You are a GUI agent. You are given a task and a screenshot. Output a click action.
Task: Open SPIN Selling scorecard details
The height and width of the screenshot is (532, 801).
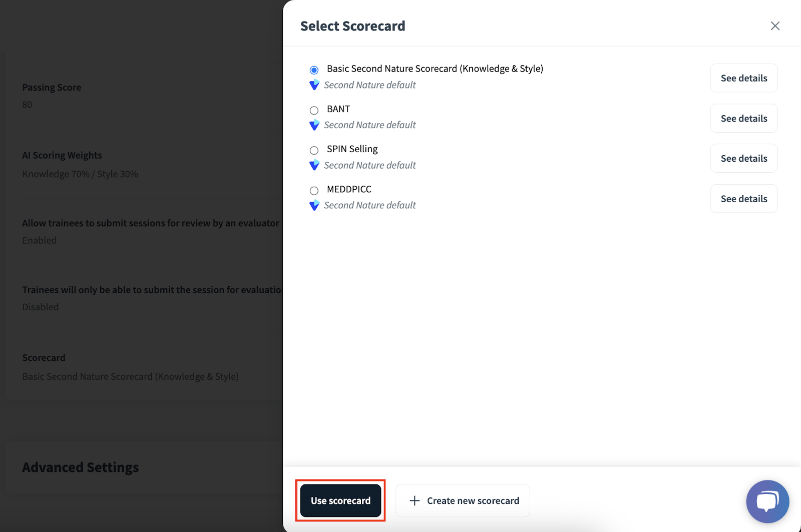[x=743, y=158]
